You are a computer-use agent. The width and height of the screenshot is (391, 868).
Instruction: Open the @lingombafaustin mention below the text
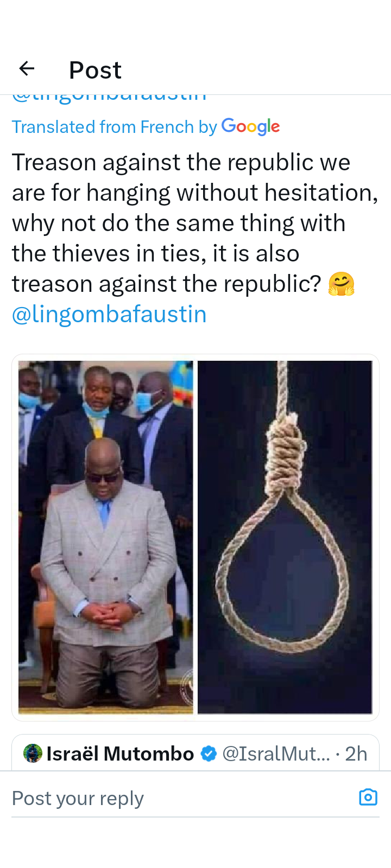coord(109,314)
